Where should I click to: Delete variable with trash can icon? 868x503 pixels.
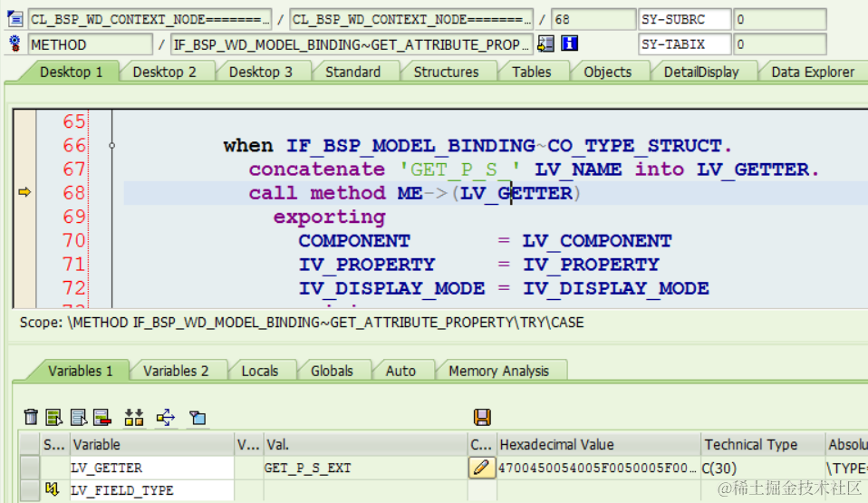click(x=31, y=417)
